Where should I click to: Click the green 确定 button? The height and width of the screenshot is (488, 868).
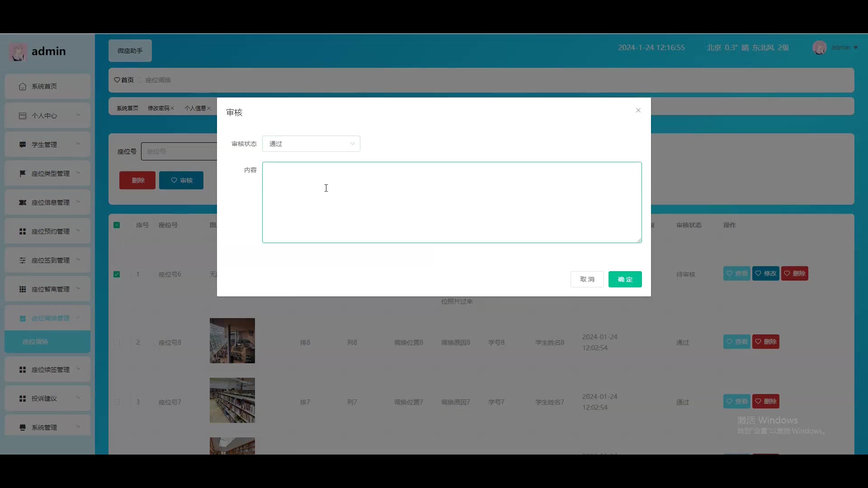[625, 279]
